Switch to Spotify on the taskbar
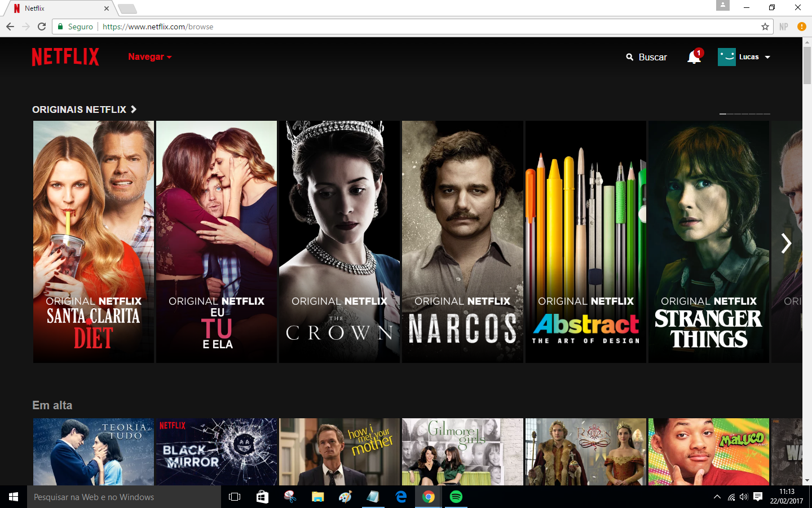This screenshot has height=508, width=812. coord(456,497)
